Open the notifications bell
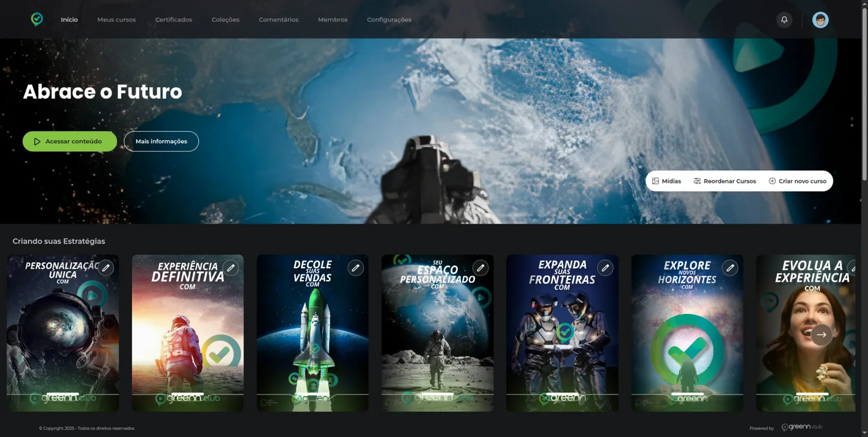Image resolution: width=868 pixels, height=437 pixels. [784, 20]
